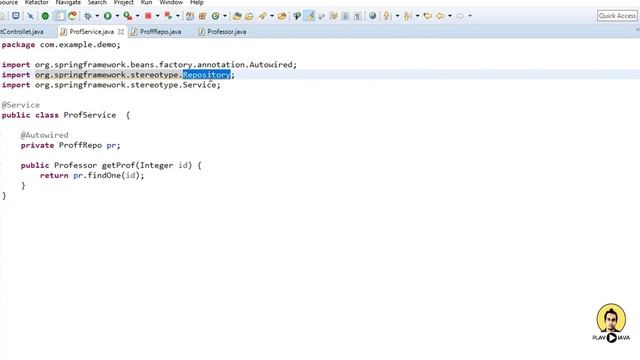
Task: Open the Project menu
Action: (124, 2)
